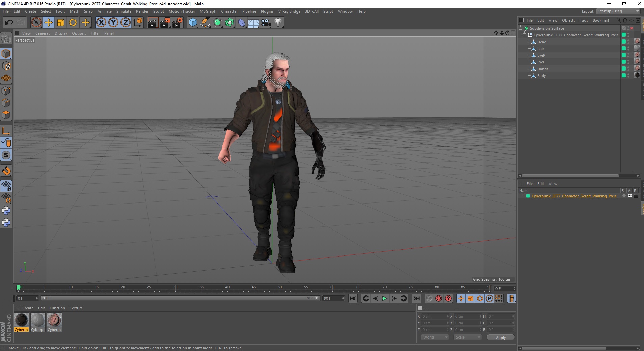The image size is (644, 351).
Task: Toggle layer color tag of Head object
Action: tap(624, 42)
